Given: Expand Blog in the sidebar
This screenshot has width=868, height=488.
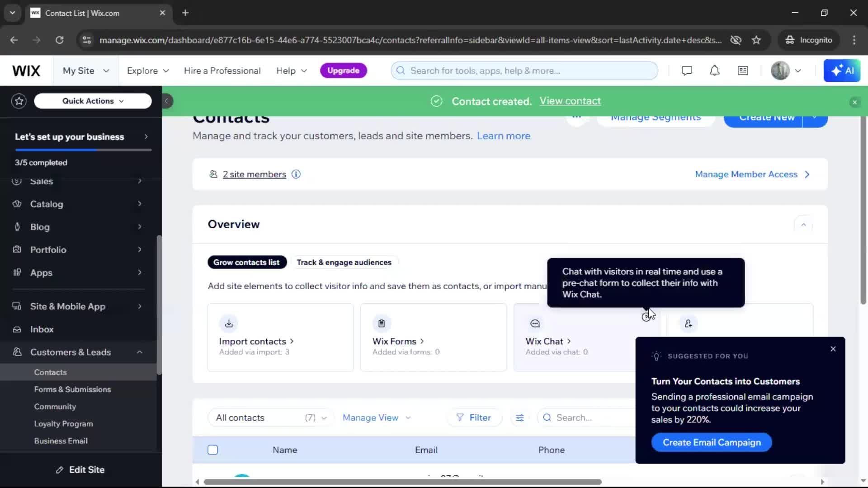Looking at the screenshot, I should pyautogui.click(x=78, y=227).
